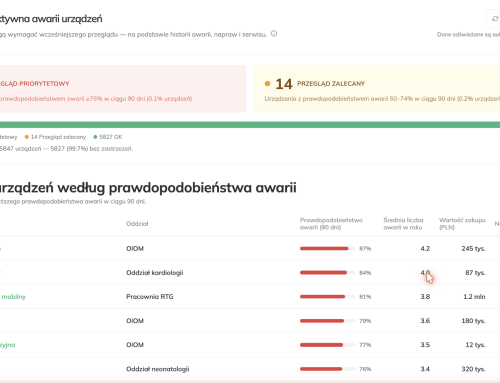Open the device link ending in 'mobilny'

click(13, 297)
